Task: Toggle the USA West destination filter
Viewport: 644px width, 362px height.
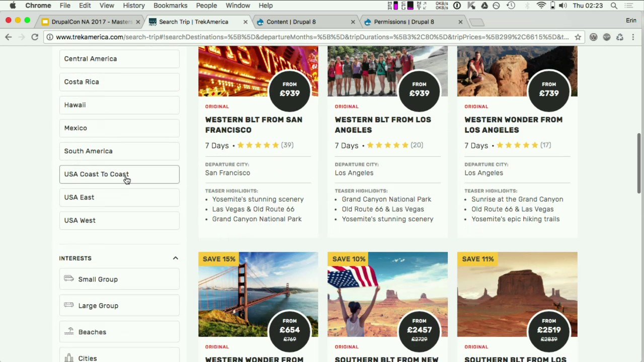Action: point(119,221)
